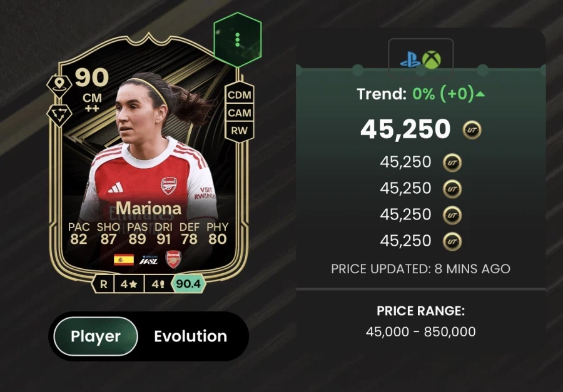Image resolution: width=563 pixels, height=392 pixels.
Task: Select the CDM alternate position
Action: tap(239, 95)
